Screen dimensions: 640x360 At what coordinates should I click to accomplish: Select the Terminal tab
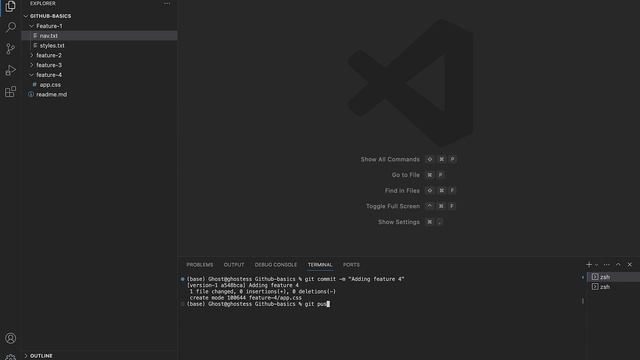(320, 265)
